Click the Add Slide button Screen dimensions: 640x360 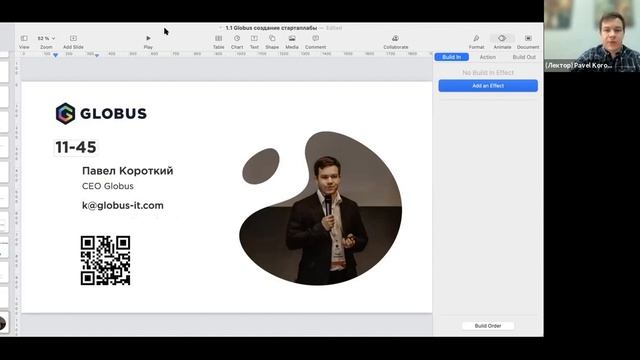(73, 42)
